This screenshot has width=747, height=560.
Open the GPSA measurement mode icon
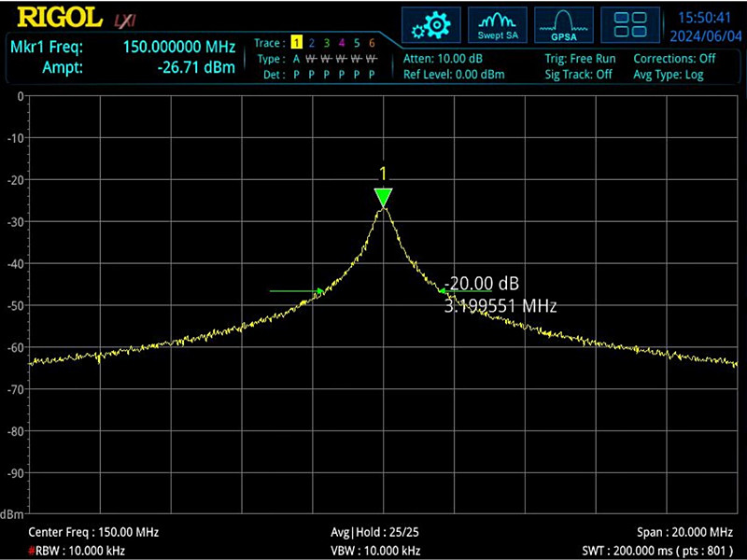click(x=564, y=25)
